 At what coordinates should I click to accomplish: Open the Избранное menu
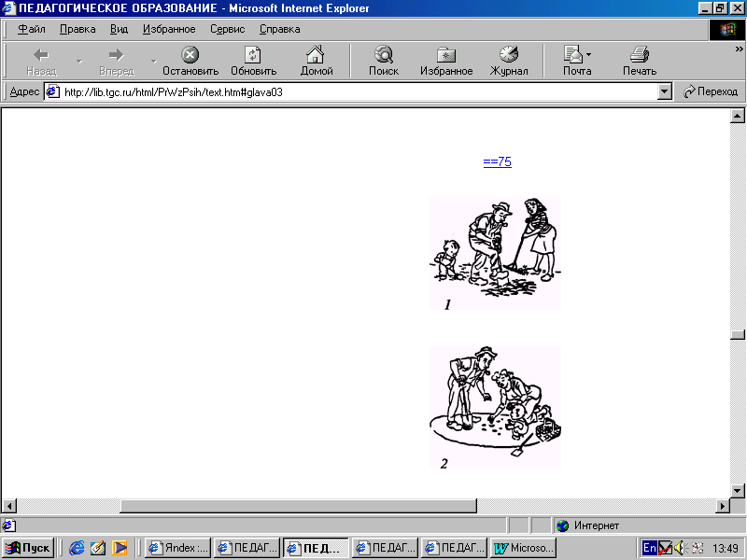169,29
